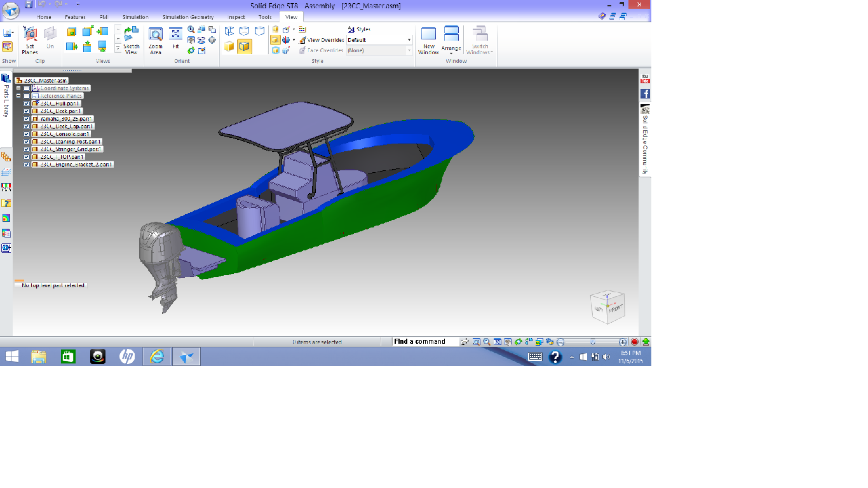Select 23CC_Leaning Post part in tree
The image size is (868, 488).
coord(70,142)
